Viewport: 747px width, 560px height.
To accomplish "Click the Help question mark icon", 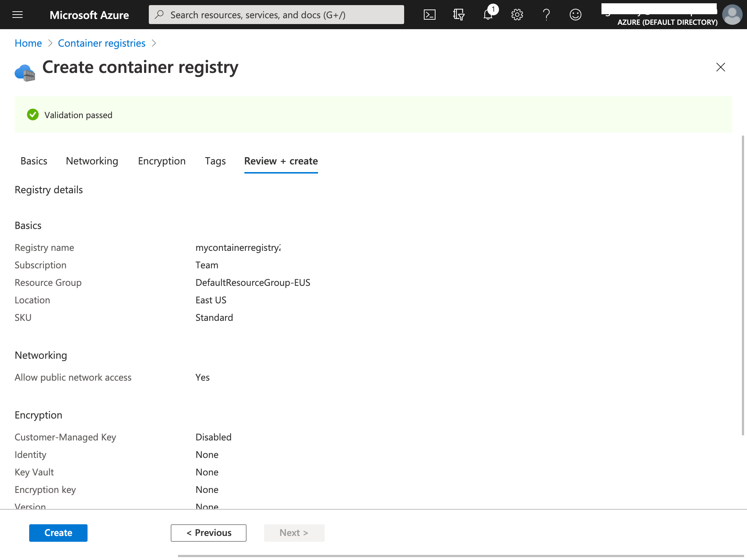I will tap(545, 15).
